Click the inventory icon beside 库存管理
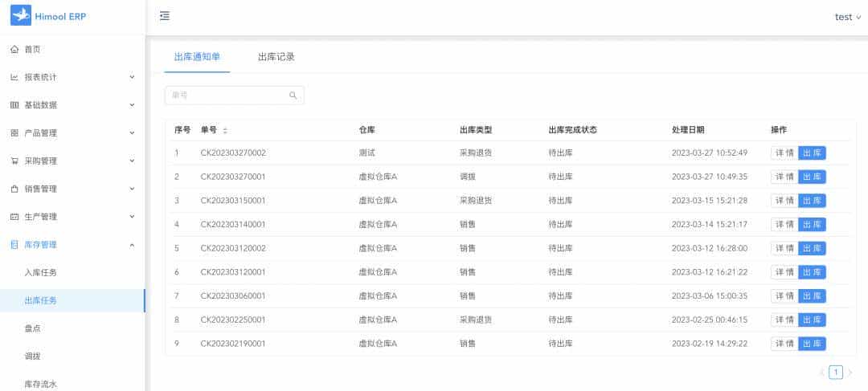868x391 pixels. (15, 244)
